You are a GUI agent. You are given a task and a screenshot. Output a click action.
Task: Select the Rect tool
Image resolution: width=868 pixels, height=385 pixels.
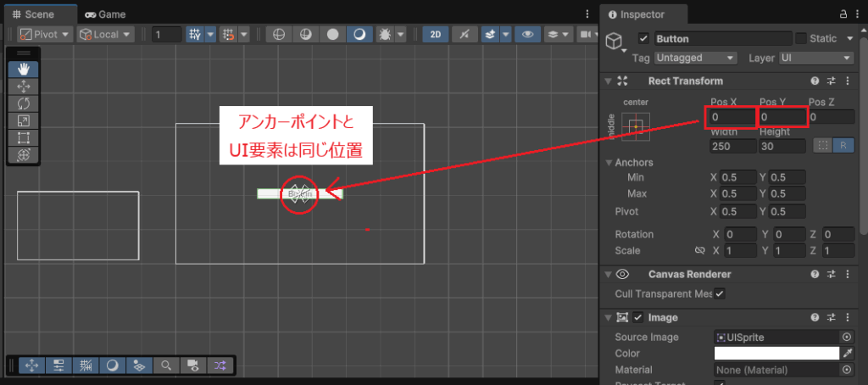[23, 138]
